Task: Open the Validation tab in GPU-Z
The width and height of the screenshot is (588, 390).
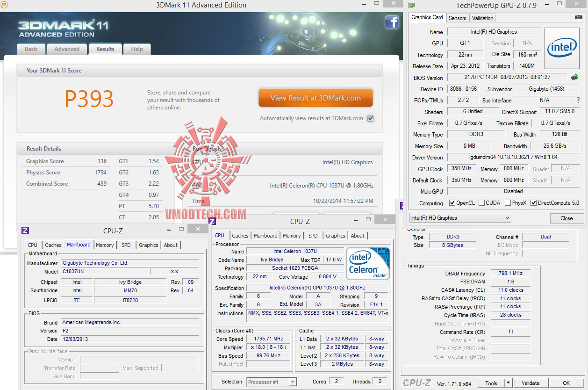Action: (482, 18)
